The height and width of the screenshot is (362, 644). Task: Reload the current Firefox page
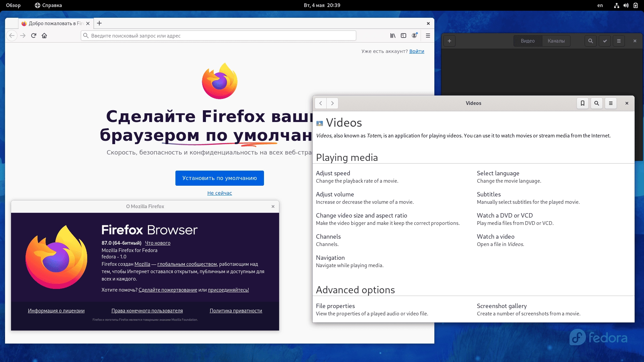tap(34, 36)
